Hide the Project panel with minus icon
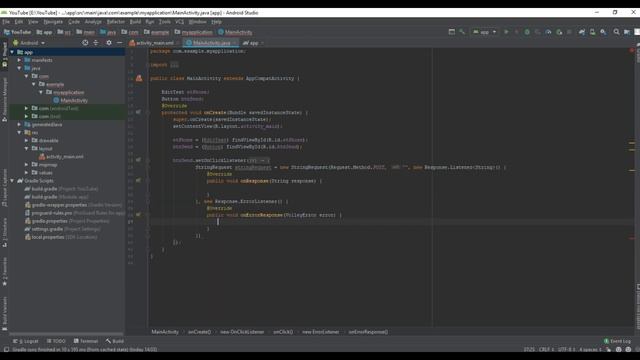640x360 pixels. [120, 42]
